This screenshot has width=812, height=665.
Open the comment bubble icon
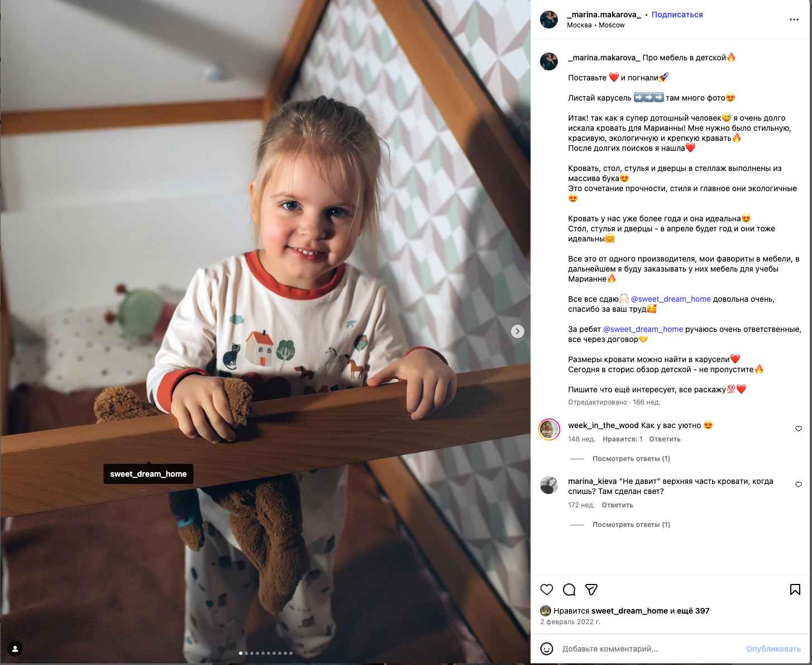[x=569, y=590]
